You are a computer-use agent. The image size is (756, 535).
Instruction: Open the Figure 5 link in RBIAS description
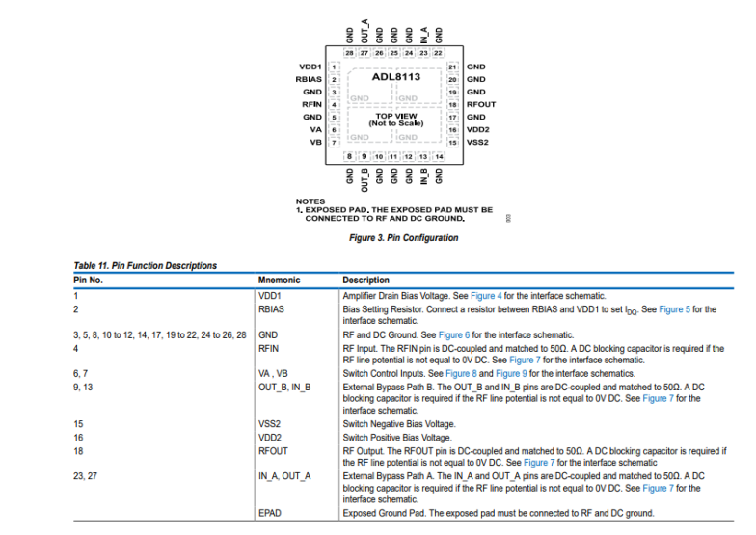[x=674, y=308]
